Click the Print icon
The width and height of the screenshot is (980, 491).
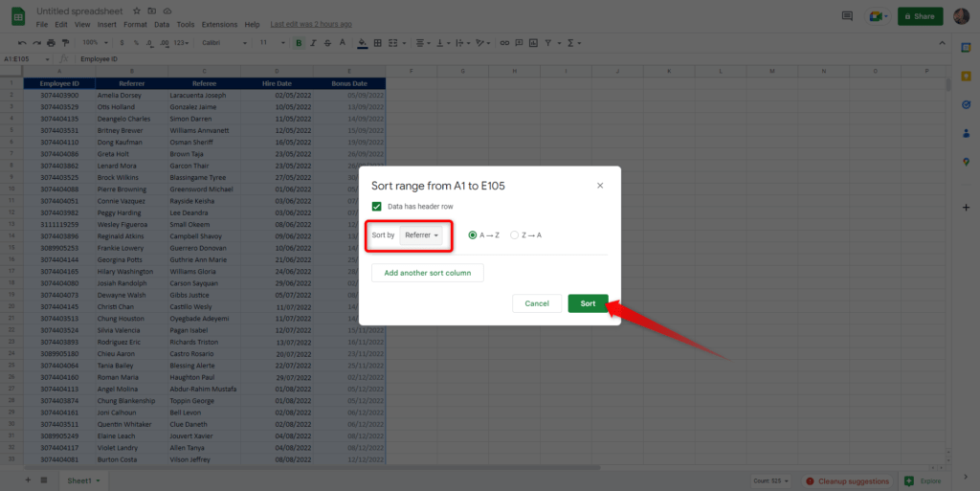click(x=52, y=43)
